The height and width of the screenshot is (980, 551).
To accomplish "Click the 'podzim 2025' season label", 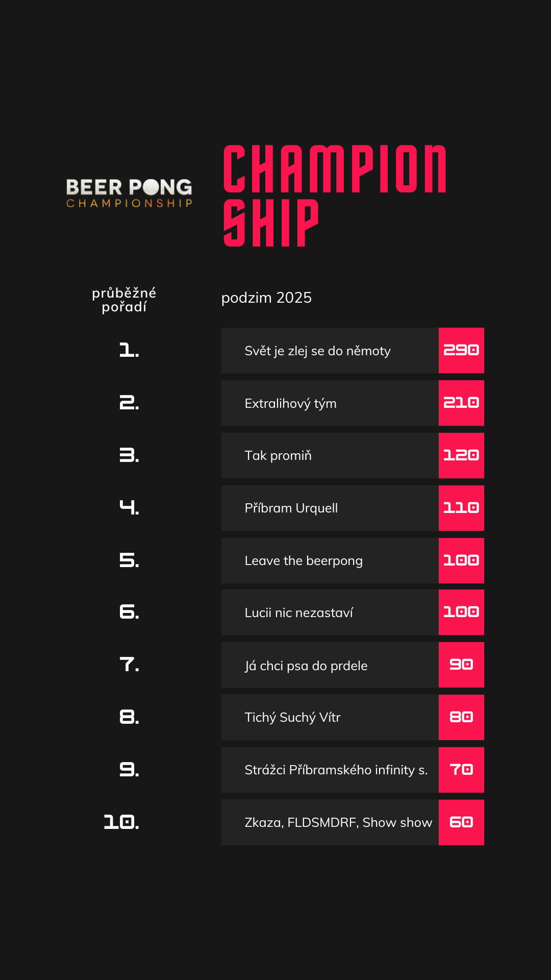I will click(266, 298).
